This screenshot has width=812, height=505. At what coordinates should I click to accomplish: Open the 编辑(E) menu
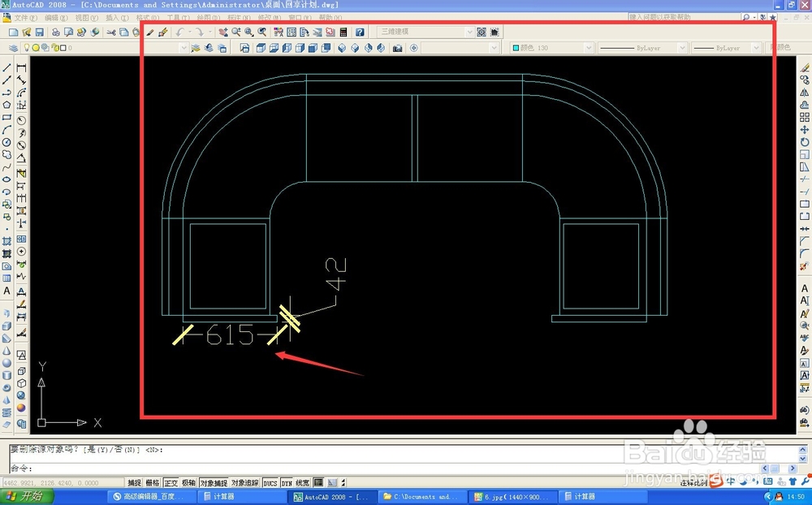coord(56,18)
